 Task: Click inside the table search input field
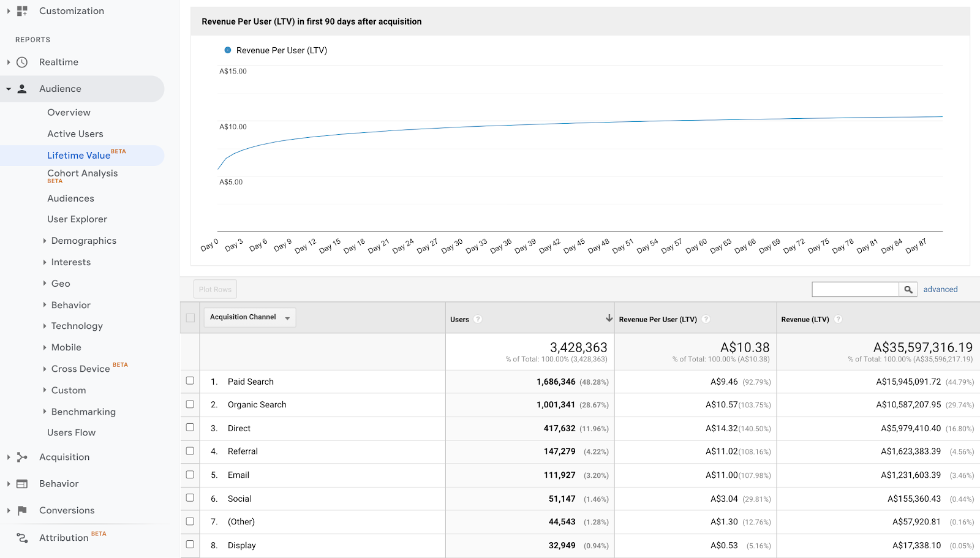[x=854, y=288]
